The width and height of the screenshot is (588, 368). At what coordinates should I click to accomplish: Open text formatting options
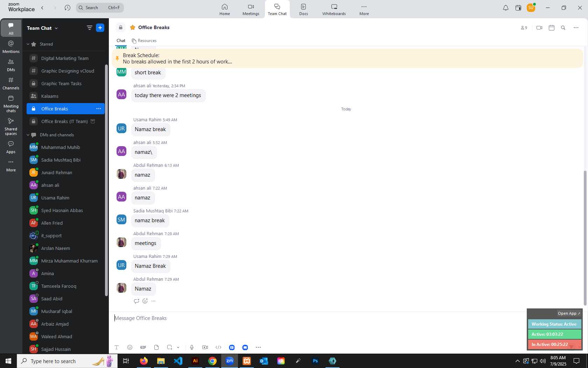pyautogui.click(x=117, y=347)
